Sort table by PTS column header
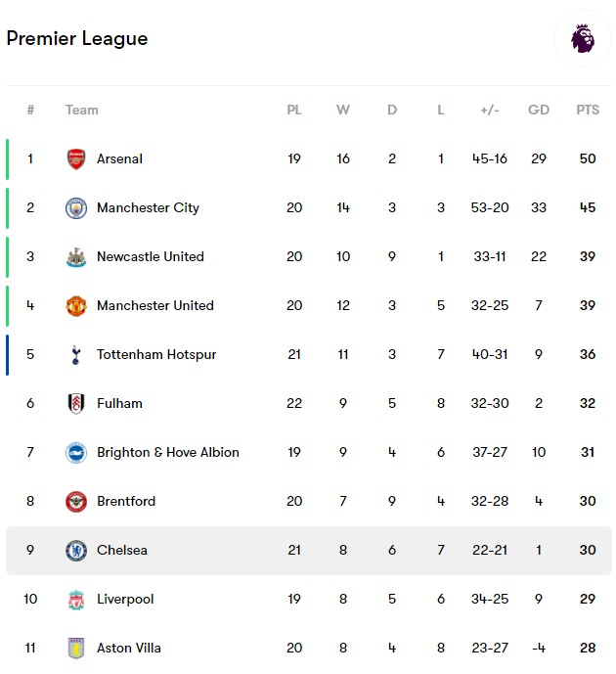Viewport: 616px width, 674px height. [x=588, y=110]
